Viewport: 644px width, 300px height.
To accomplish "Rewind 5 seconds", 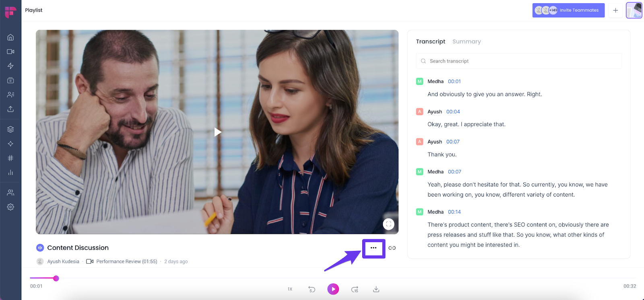I will (312, 289).
